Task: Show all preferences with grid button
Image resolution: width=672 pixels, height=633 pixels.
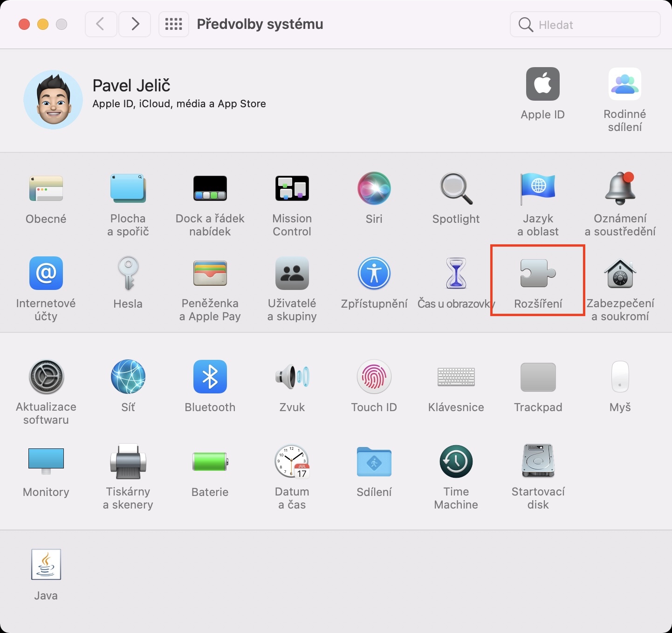Action: point(174,24)
